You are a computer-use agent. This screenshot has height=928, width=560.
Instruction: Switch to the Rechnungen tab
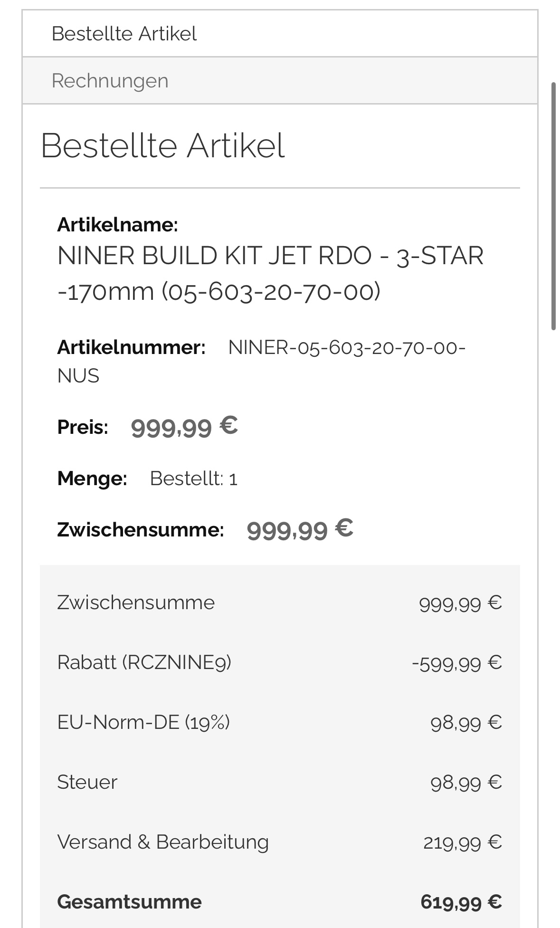point(110,81)
